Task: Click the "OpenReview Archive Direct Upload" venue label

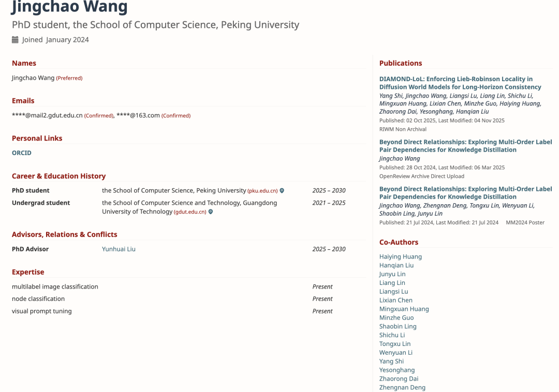Action: point(422,176)
